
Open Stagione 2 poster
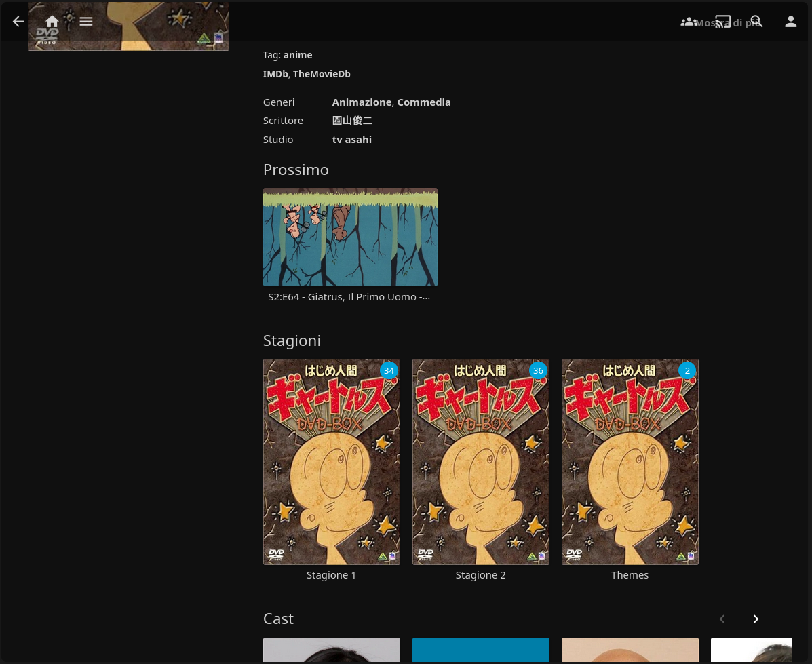click(x=481, y=461)
